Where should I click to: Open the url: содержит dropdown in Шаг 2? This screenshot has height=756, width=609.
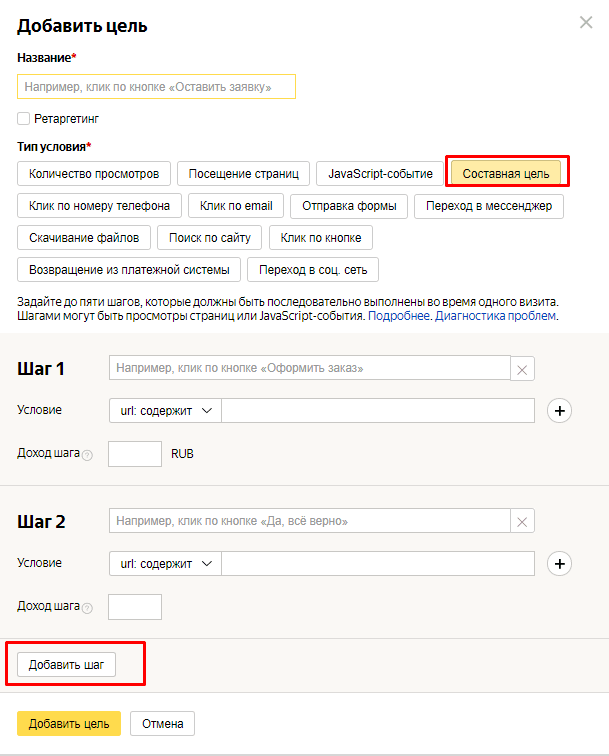[165, 564]
